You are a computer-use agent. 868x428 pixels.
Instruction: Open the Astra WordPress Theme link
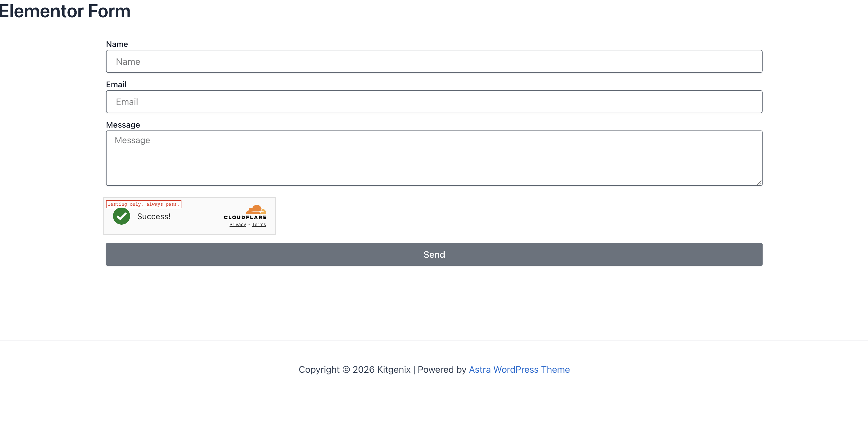click(x=519, y=369)
